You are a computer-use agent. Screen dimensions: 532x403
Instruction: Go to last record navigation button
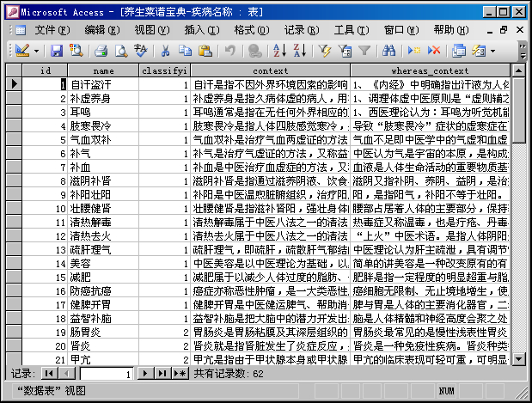[162, 374]
